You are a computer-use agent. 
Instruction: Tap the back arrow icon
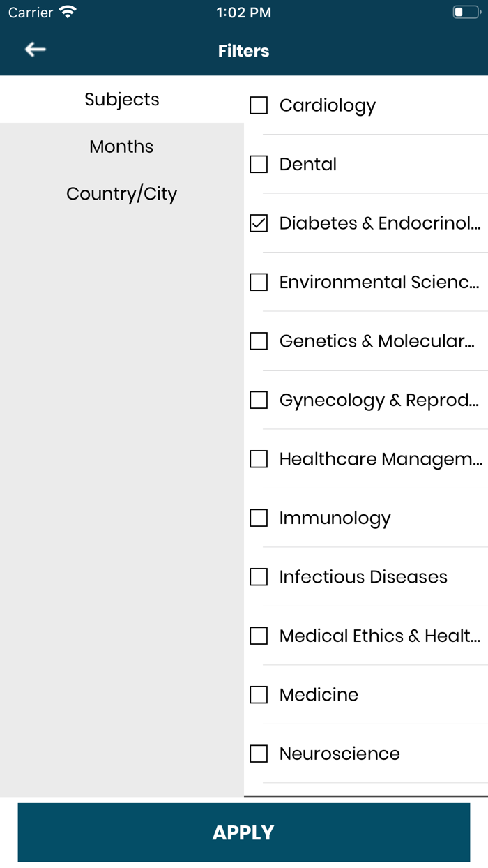pyautogui.click(x=35, y=49)
